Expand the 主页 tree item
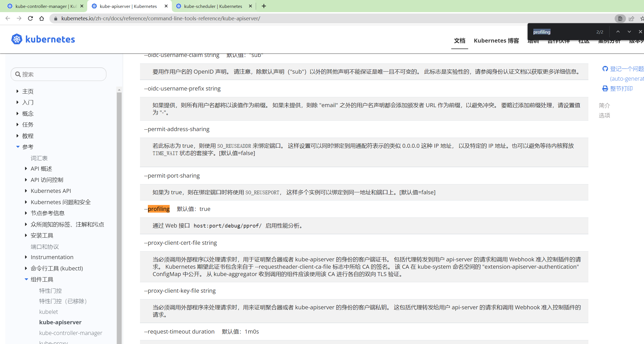The image size is (644, 344). coord(17,91)
